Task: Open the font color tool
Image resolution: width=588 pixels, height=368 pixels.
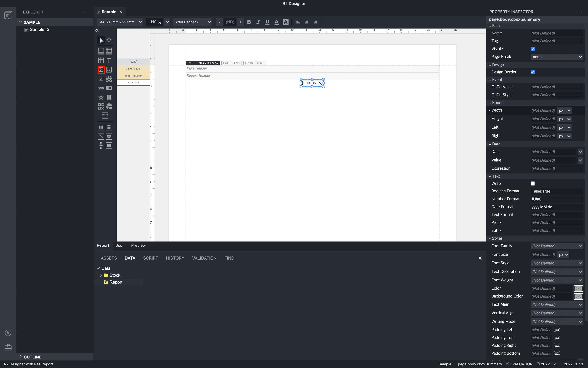Action: pyautogui.click(x=276, y=22)
